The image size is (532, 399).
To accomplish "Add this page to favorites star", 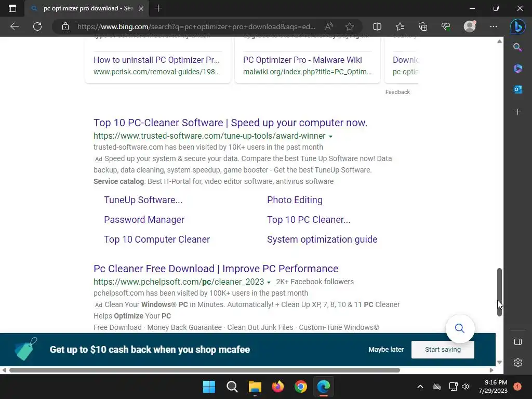I will [x=350, y=26].
